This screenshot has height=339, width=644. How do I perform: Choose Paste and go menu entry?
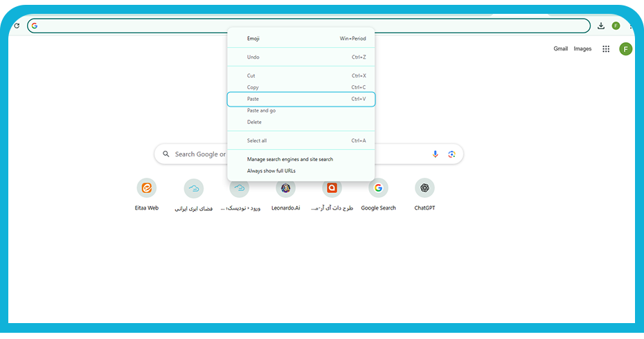(x=261, y=111)
